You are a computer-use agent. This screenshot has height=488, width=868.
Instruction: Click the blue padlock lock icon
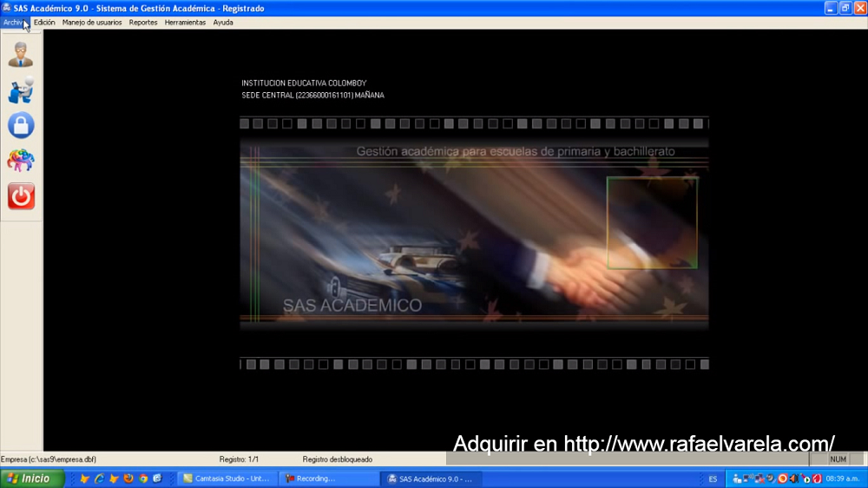point(21,125)
